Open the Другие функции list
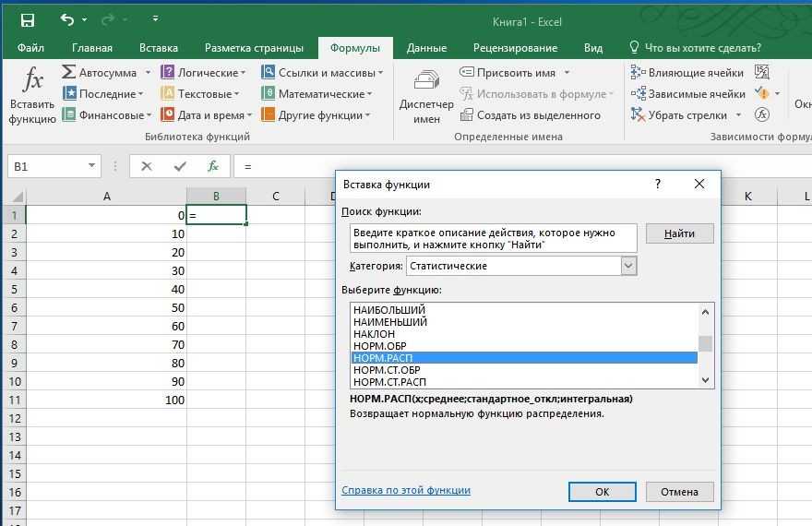The image size is (812, 526). [x=316, y=115]
